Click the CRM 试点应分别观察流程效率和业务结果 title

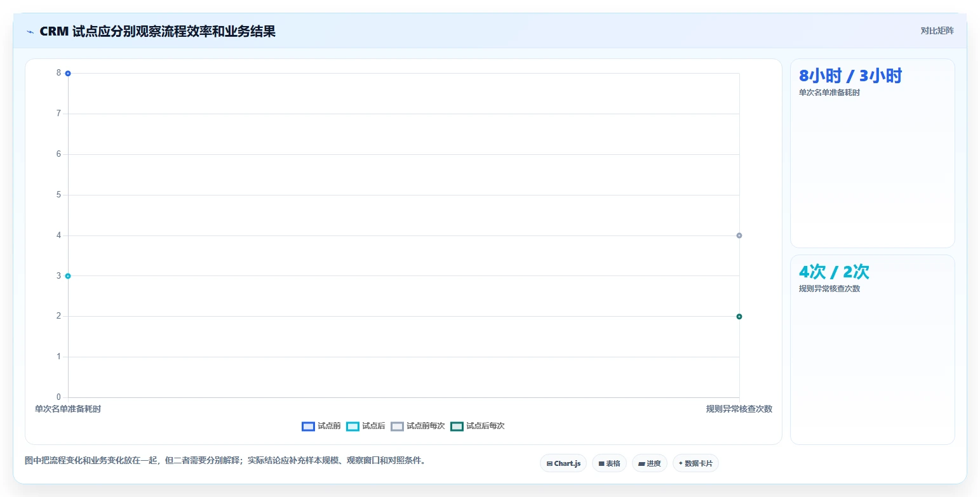158,31
